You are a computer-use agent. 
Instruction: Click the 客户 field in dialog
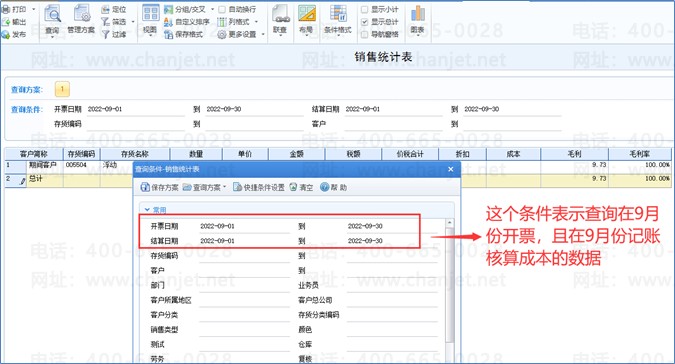pos(245,271)
